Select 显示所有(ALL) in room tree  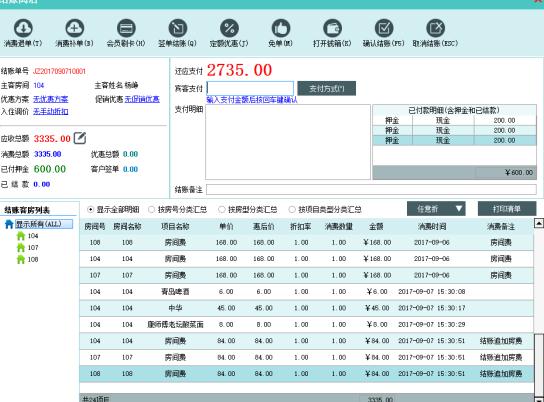coord(44,224)
